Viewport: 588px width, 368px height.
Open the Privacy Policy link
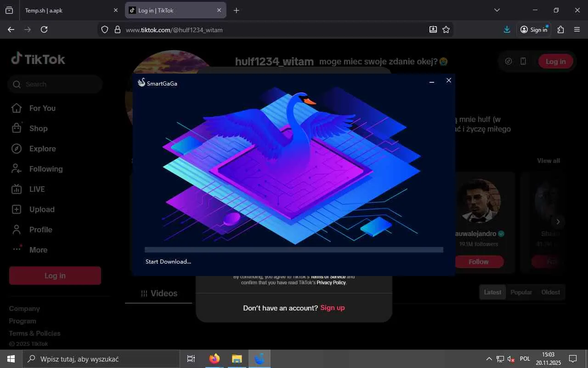coord(331,282)
